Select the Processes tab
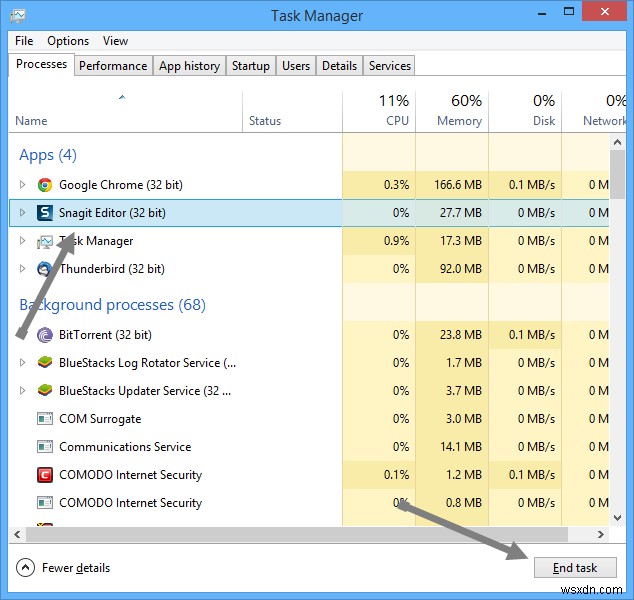 point(41,64)
